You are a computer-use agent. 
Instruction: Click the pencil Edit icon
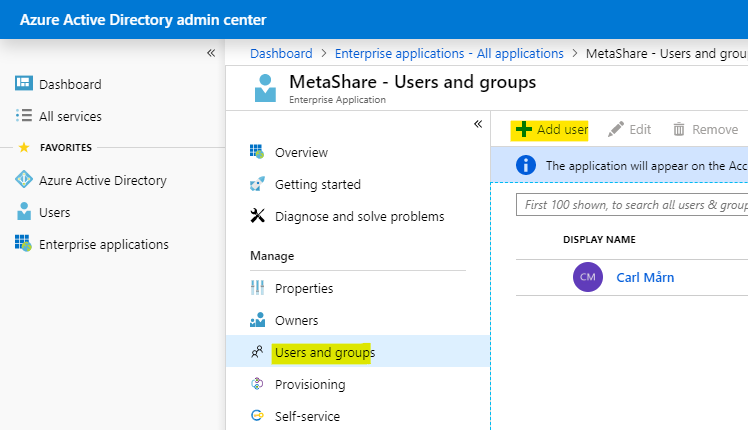point(615,129)
